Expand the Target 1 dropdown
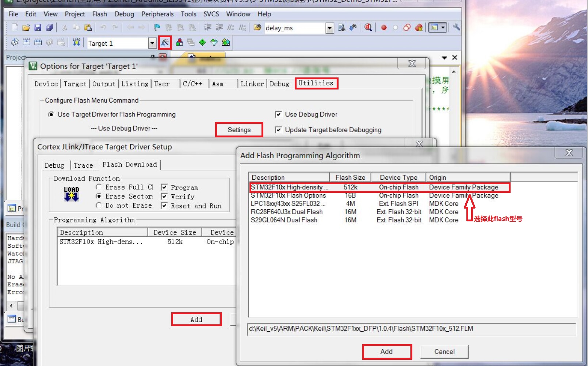The height and width of the screenshot is (366, 588). click(x=152, y=43)
